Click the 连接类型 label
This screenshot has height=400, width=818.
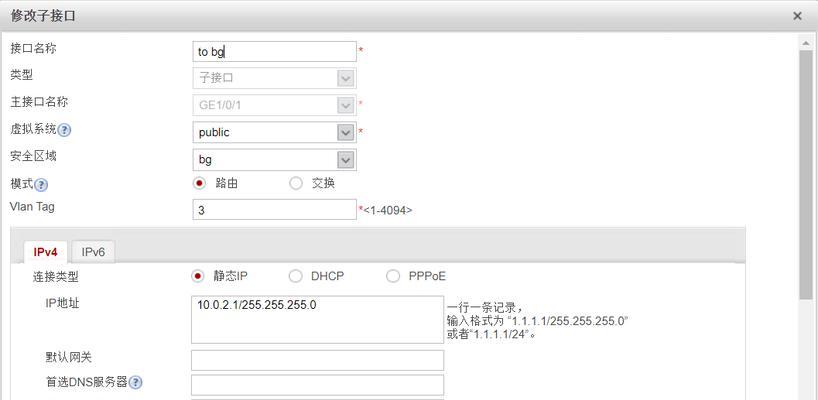pyautogui.click(x=55, y=277)
